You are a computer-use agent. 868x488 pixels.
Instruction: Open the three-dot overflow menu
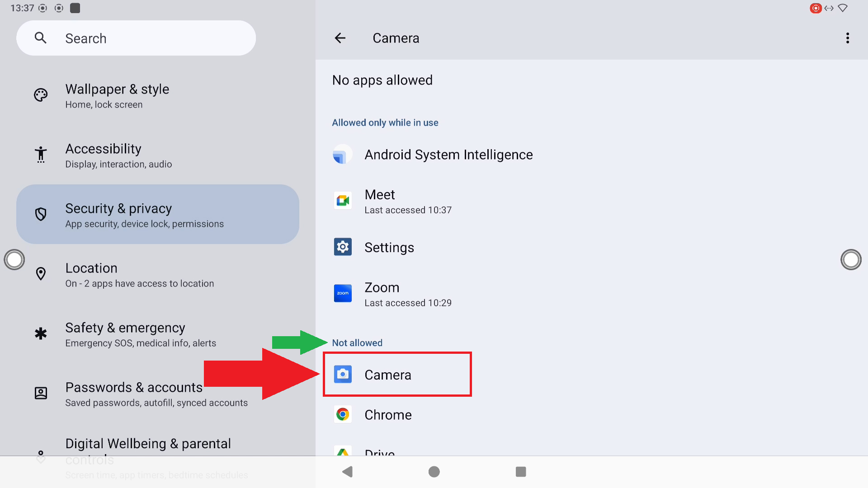(x=847, y=38)
